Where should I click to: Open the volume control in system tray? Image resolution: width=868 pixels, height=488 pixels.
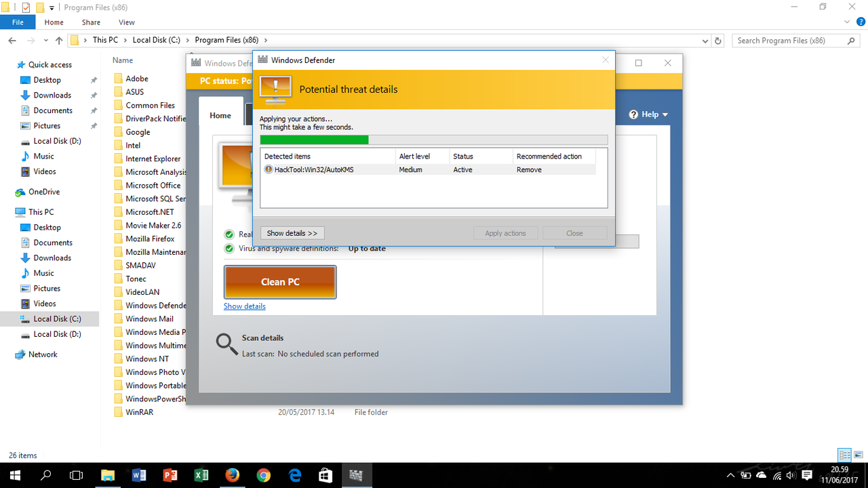pyautogui.click(x=791, y=475)
